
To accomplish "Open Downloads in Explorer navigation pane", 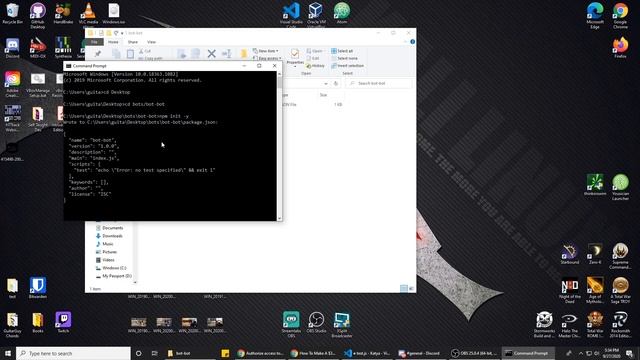I will 109,236.
